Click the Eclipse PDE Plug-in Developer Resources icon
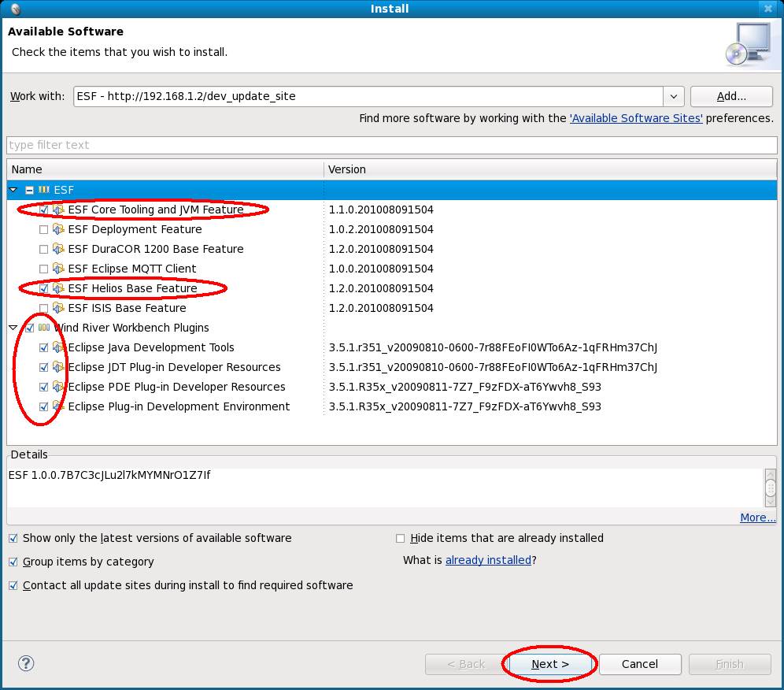This screenshot has height=690, width=784. pos(58,387)
